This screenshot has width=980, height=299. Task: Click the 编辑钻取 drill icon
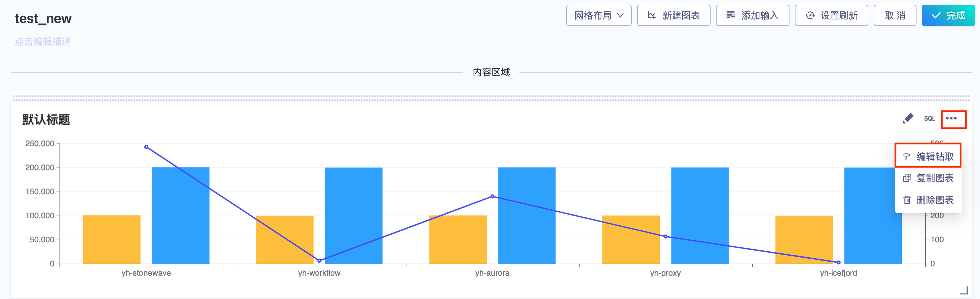(907, 157)
